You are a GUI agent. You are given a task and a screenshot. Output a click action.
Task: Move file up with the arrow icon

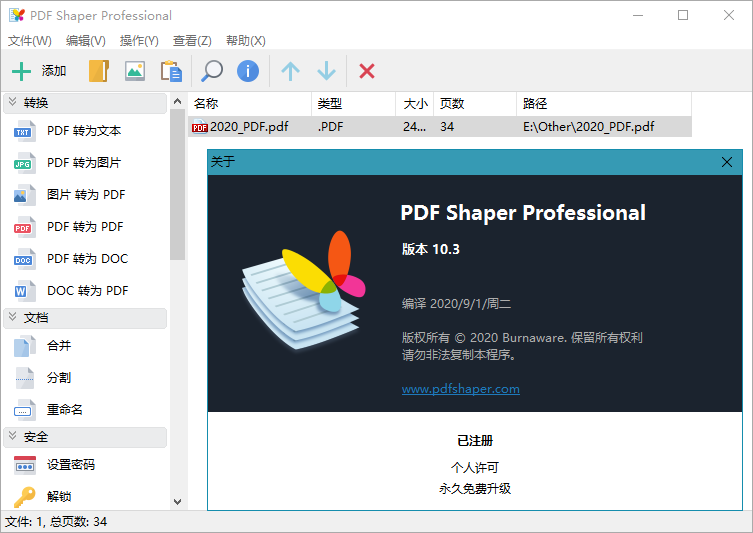click(290, 71)
